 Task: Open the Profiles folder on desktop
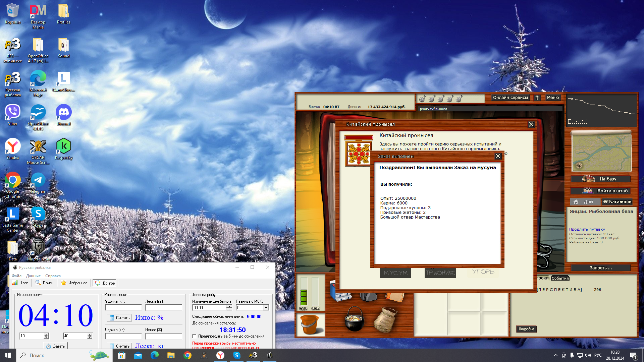coord(64,14)
